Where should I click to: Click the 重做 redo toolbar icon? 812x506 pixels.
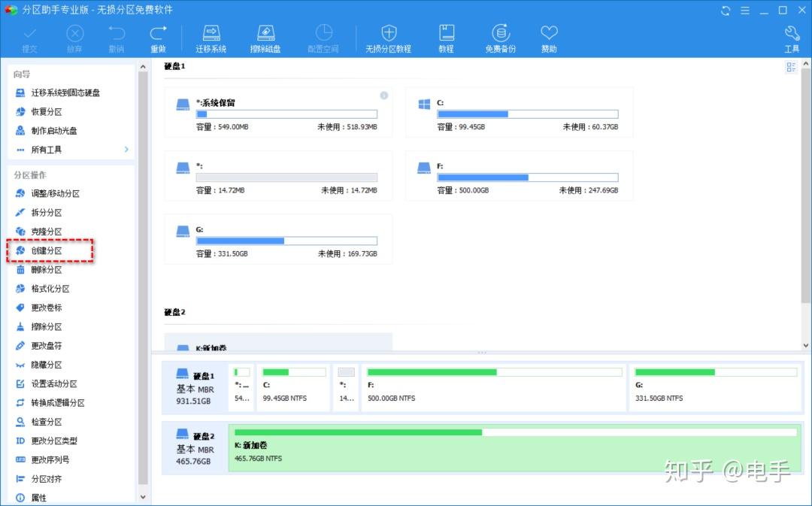click(x=158, y=38)
